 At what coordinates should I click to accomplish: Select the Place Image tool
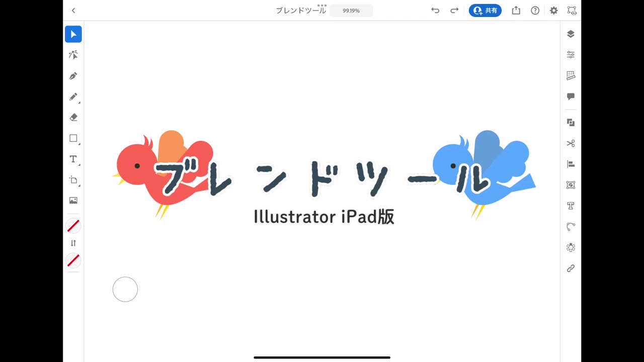pyautogui.click(x=73, y=200)
